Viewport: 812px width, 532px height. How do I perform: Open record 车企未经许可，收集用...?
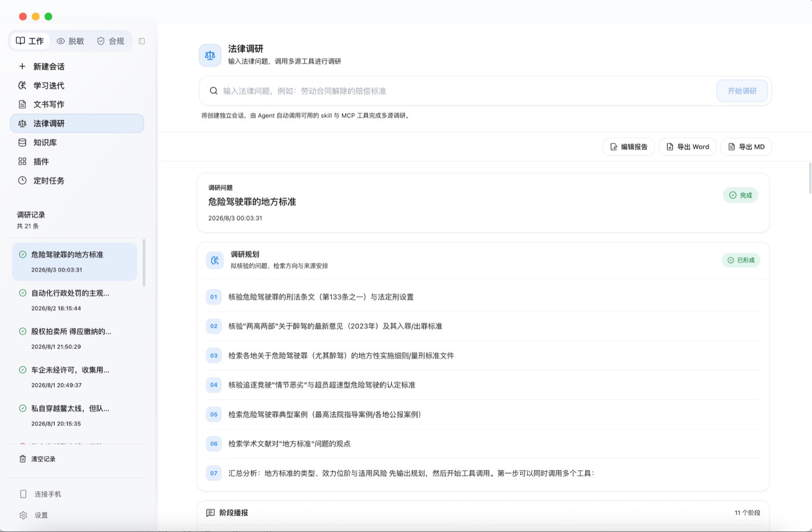click(75, 377)
